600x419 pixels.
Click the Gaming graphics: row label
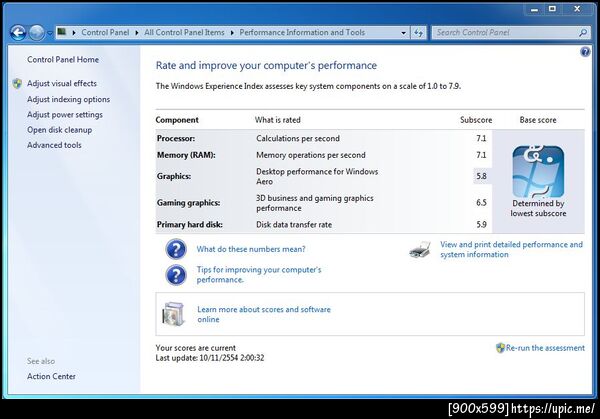click(x=188, y=203)
